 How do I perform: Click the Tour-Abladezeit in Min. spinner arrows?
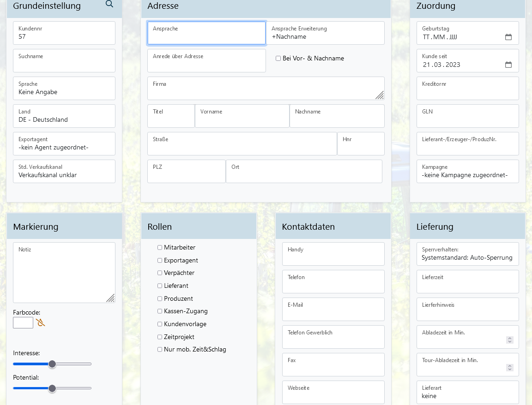pos(509,368)
